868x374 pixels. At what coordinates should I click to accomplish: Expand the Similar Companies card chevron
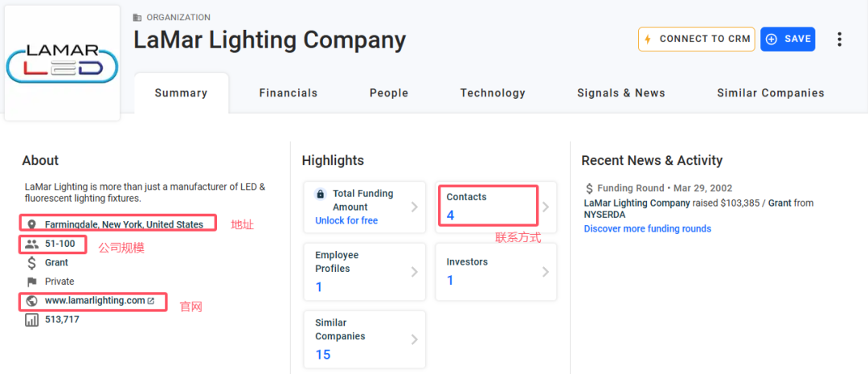(415, 339)
